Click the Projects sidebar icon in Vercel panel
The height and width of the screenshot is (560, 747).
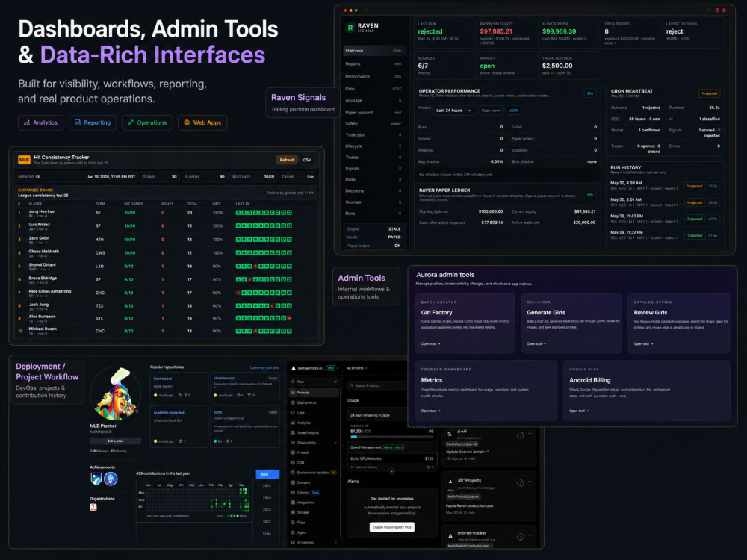[x=293, y=393]
